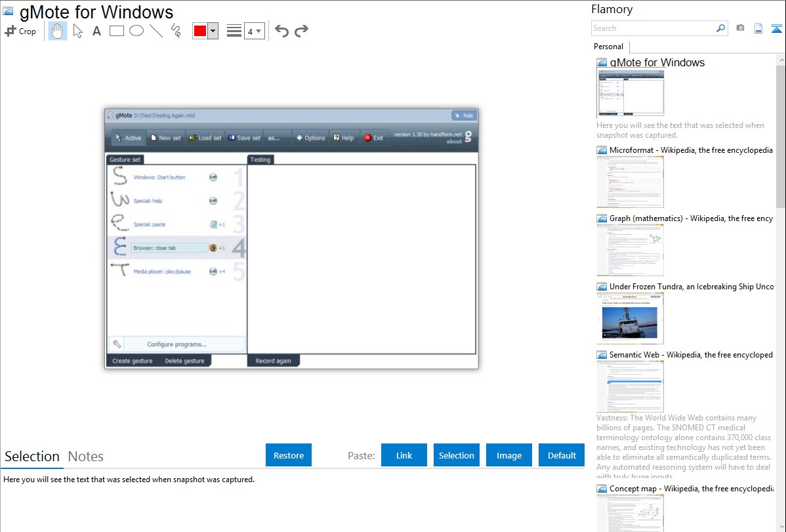
Task: Open Semantic Web Wikipedia snapshot title
Action: pyautogui.click(x=691, y=354)
